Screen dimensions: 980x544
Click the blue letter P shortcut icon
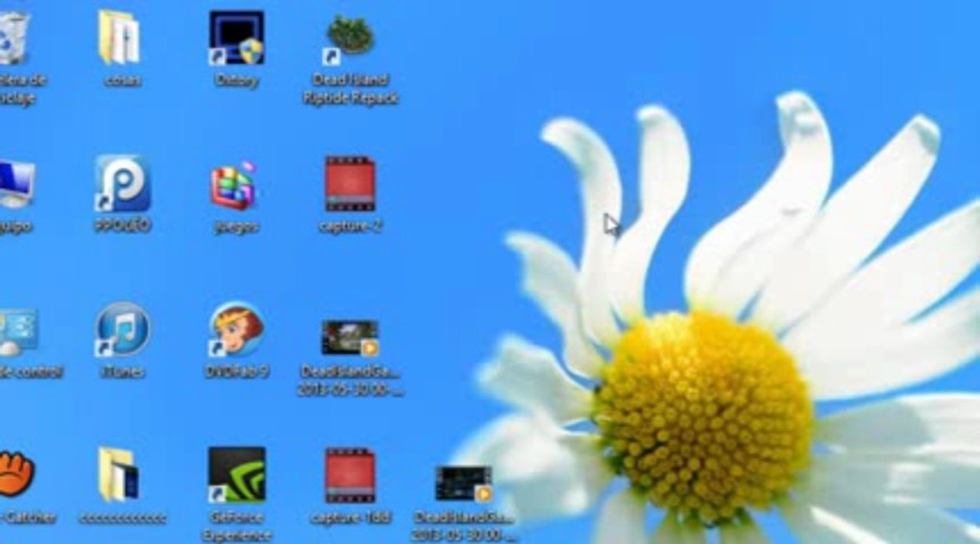pos(122,184)
